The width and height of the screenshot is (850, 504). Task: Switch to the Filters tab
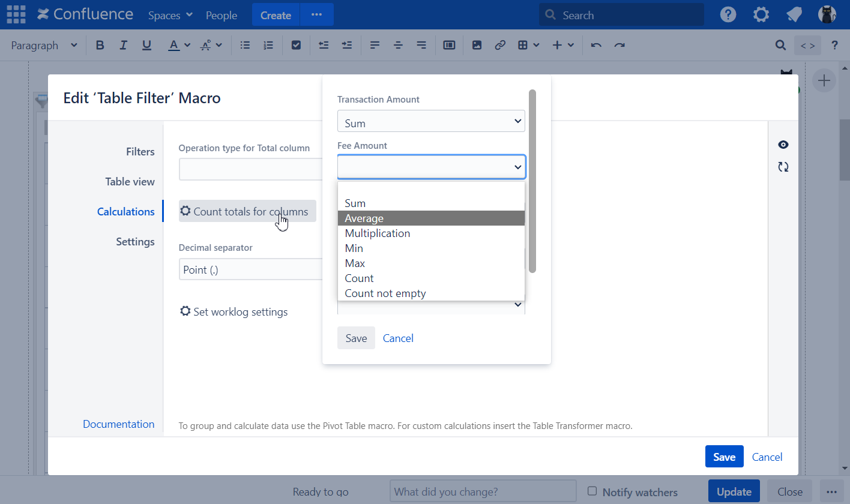pos(140,152)
